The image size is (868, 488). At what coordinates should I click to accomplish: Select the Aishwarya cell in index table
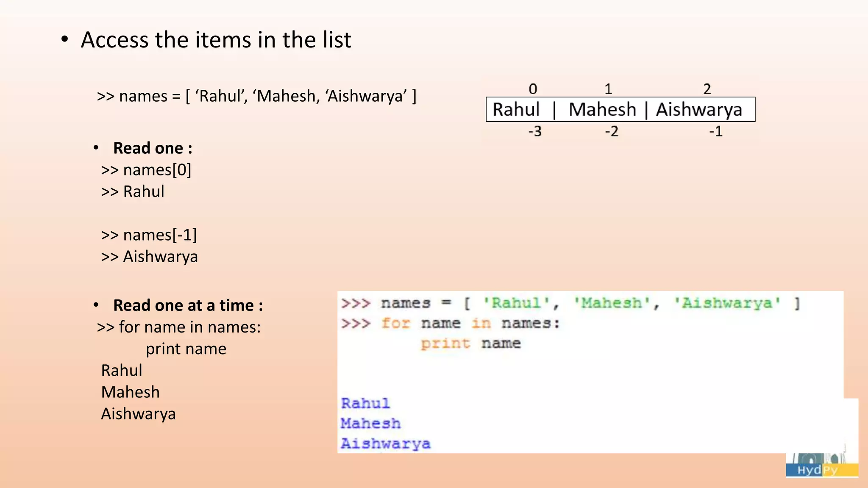point(699,110)
